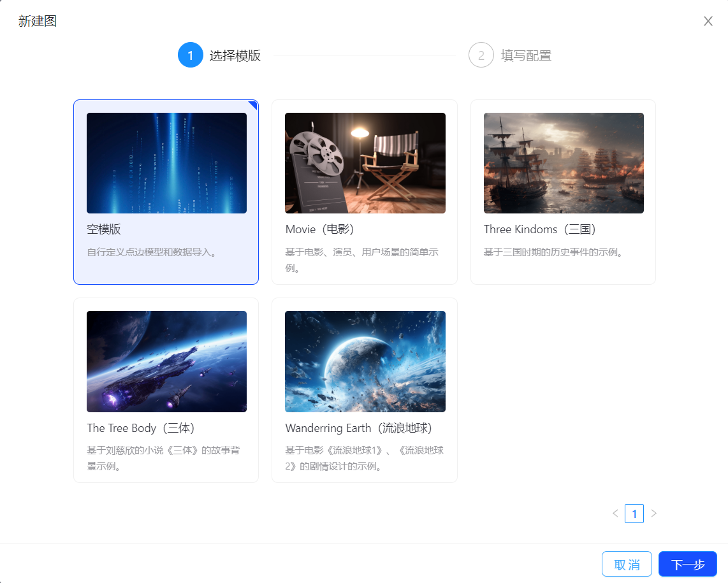Click the 新建图 dialog title

point(38,21)
